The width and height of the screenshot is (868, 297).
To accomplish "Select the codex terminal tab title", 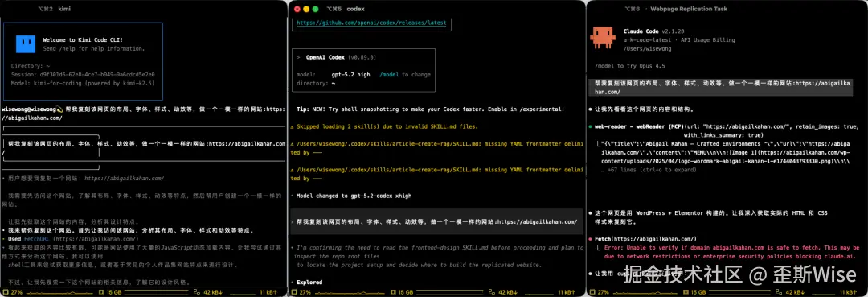I will (x=356, y=9).
